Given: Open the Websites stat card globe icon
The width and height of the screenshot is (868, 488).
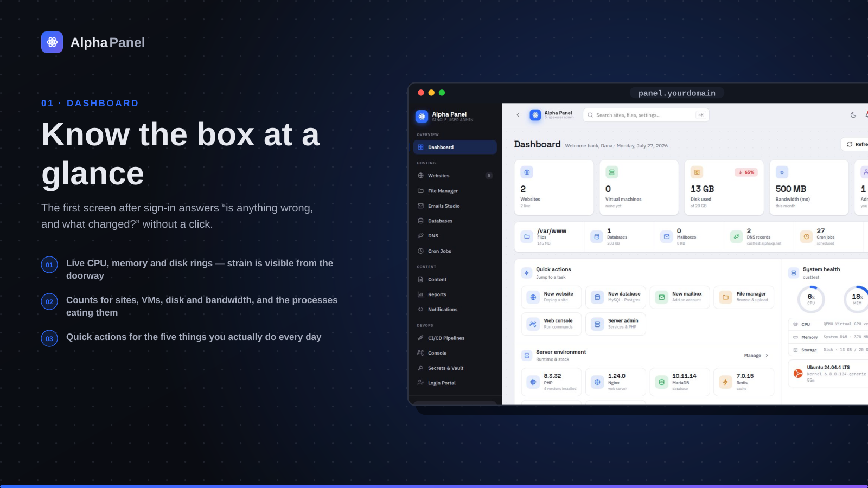Looking at the screenshot, I should tap(527, 172).
